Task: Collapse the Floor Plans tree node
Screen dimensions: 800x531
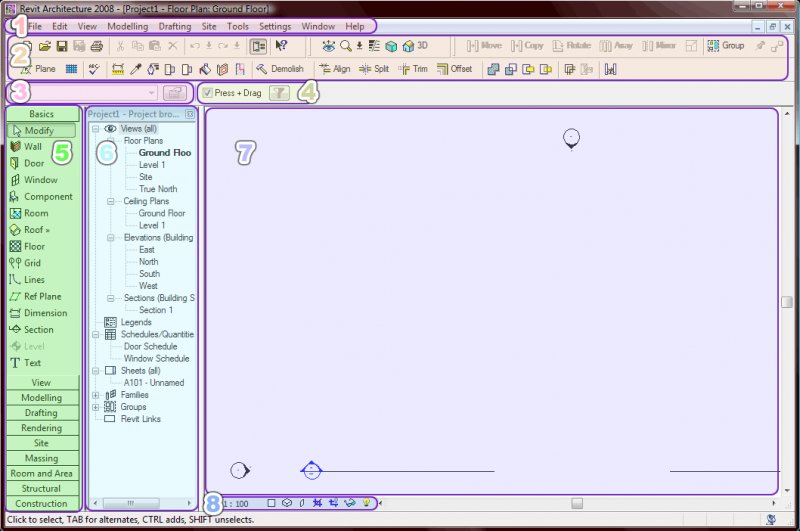Action: click(111, 141)
